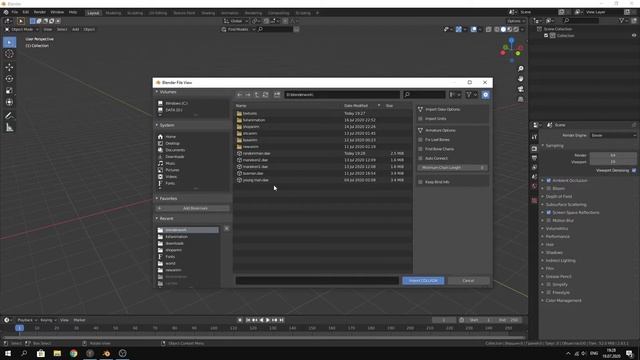640x360 pixels.
Task: Jump to timeline end frame
Action: pyautogui.click(x=281, y=320)
